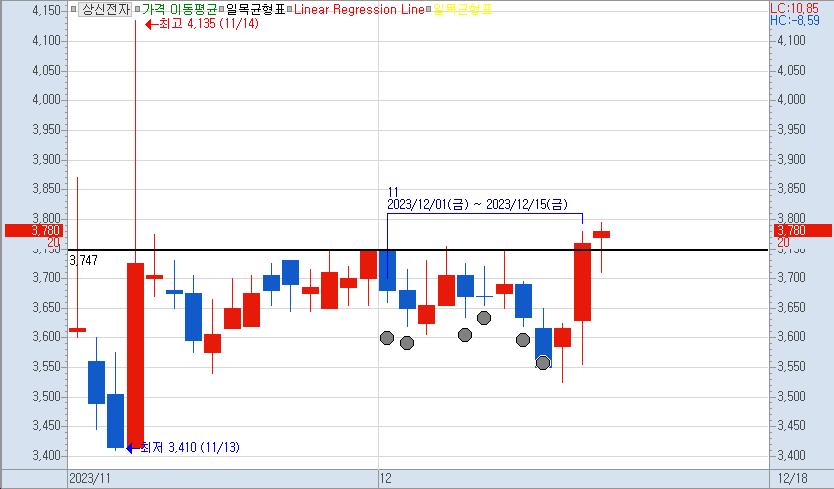
Task: Click the small square before 상신전자
Action: click(x=73, y=9)
